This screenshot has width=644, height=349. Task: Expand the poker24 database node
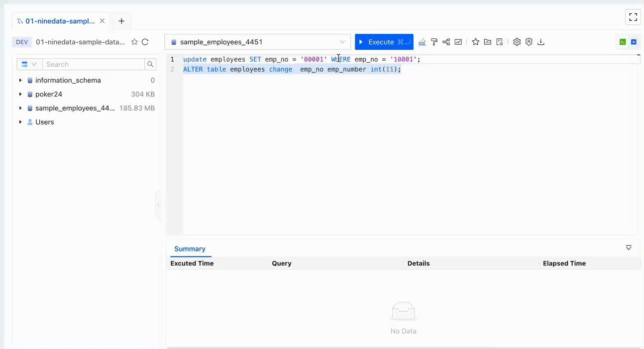(20, 94)
